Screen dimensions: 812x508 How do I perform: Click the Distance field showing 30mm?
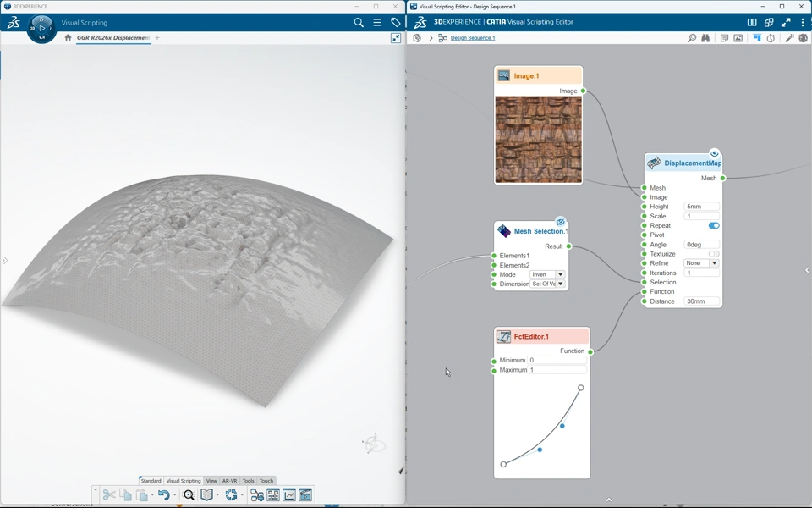pyautogui.click(x=701, y=301)
